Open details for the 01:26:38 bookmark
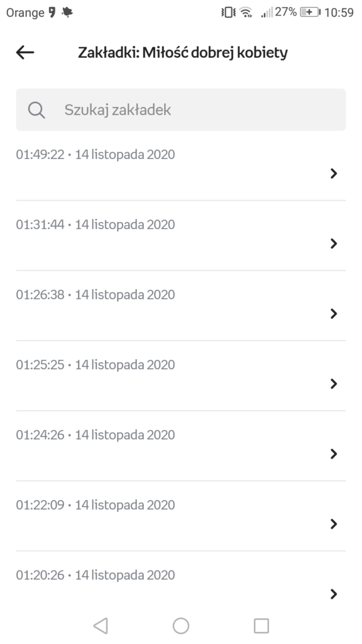The image size is (362, 644). point(334,313)
